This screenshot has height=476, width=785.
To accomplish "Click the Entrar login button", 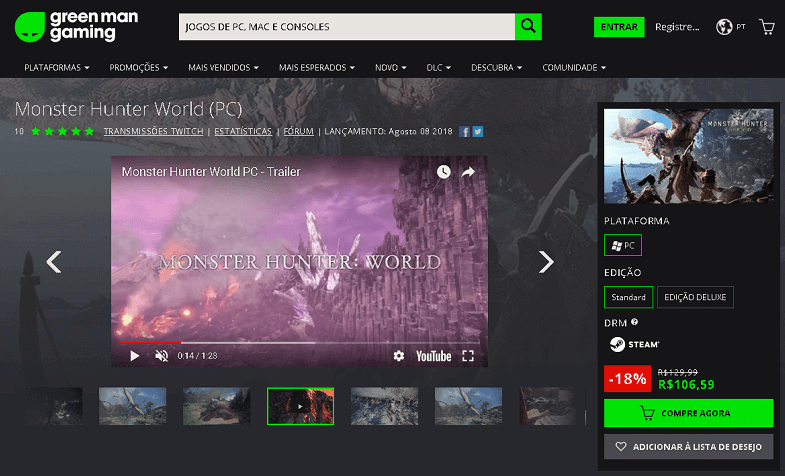I will pyautogui.click(x=619, y=27).
